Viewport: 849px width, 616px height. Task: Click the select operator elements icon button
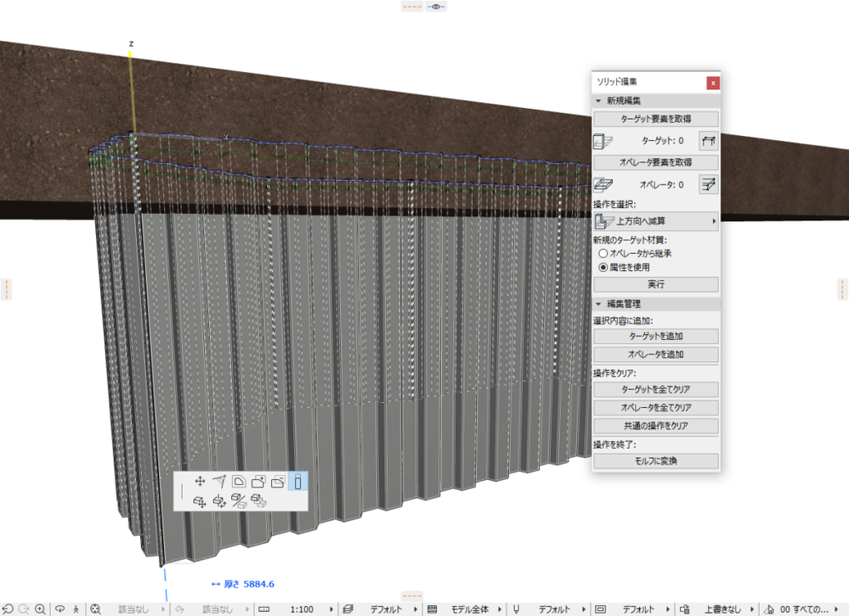point(708,184)
